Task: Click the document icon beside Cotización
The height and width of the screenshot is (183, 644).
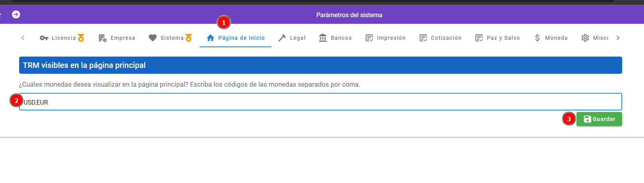Action: pos(423,38)
